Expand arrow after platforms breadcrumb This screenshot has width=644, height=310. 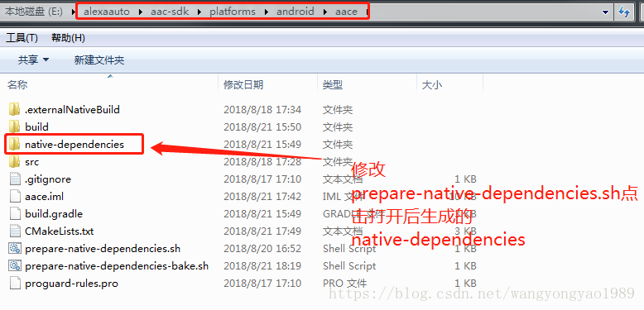[267, 12]
